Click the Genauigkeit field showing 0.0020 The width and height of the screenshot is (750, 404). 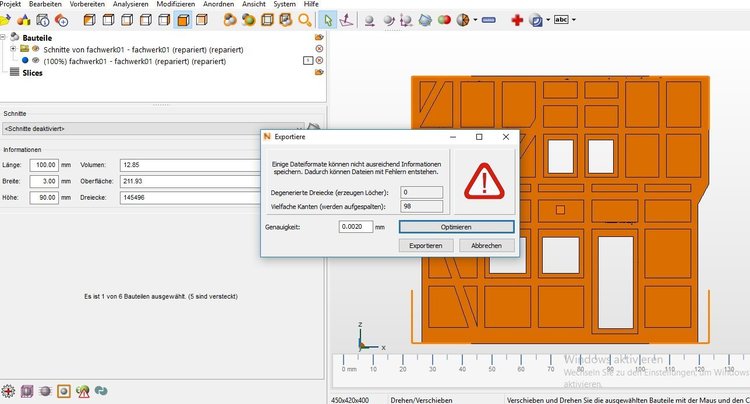tap(355, 227)
